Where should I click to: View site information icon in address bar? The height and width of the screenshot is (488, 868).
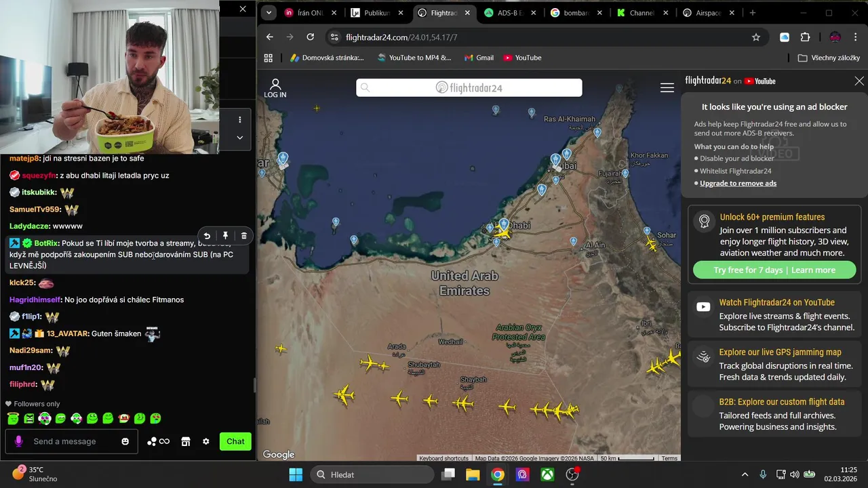pos(333,37)
